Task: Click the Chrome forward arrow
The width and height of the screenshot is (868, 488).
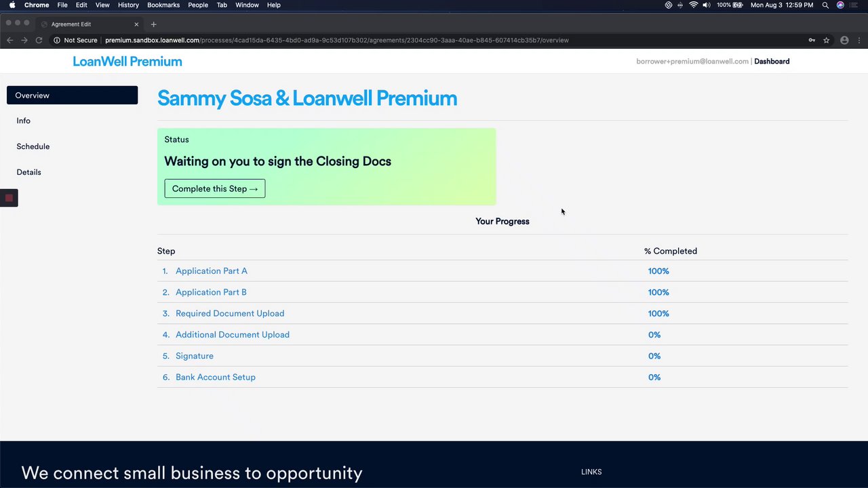Action: click(x=24, y=40)
